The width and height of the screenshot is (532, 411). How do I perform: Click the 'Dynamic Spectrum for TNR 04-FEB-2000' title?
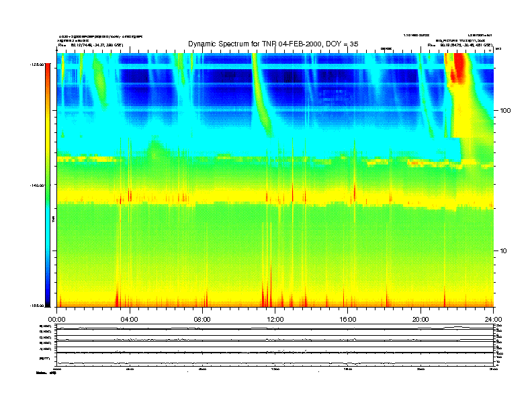point(273,44)
